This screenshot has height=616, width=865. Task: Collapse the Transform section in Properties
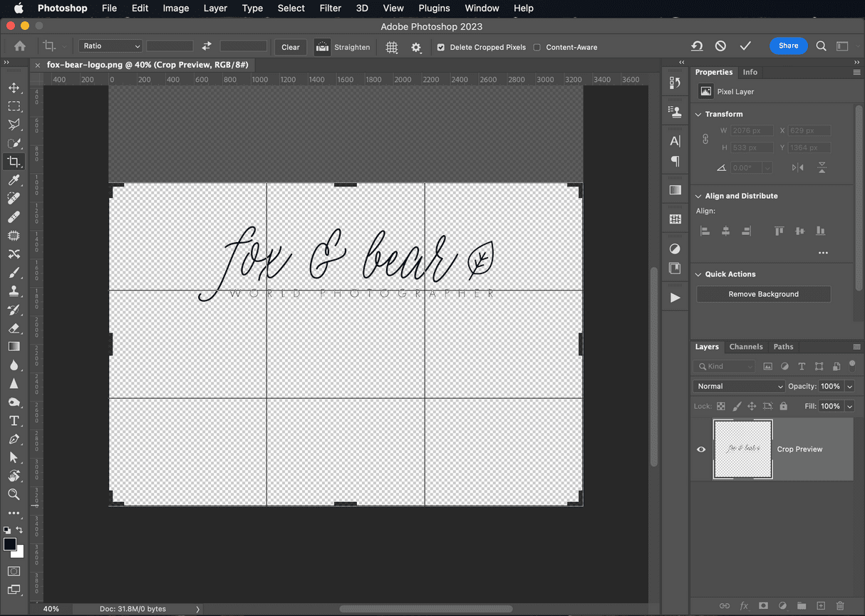pos(698,114)
